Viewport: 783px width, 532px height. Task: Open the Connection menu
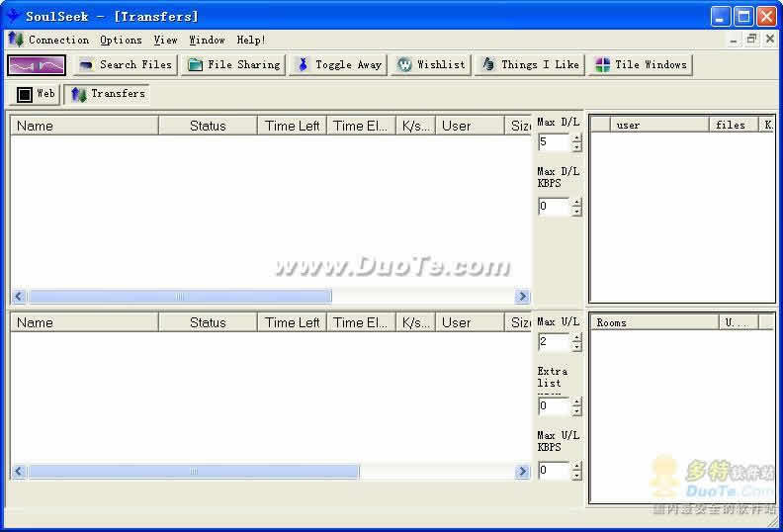[58, 40]
